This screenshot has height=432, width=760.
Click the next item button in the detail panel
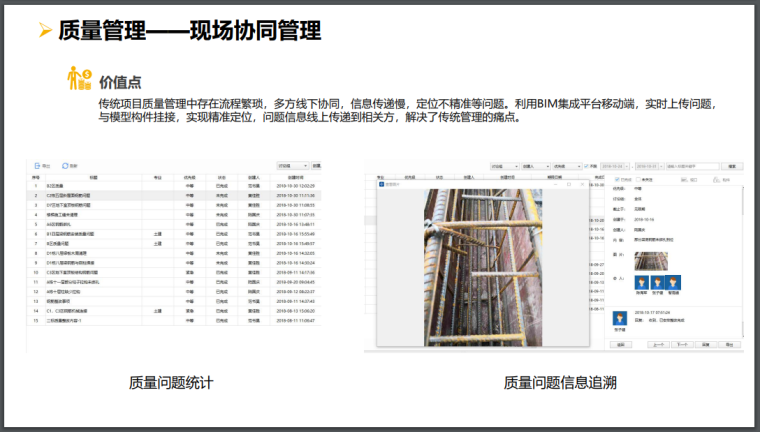682,343
